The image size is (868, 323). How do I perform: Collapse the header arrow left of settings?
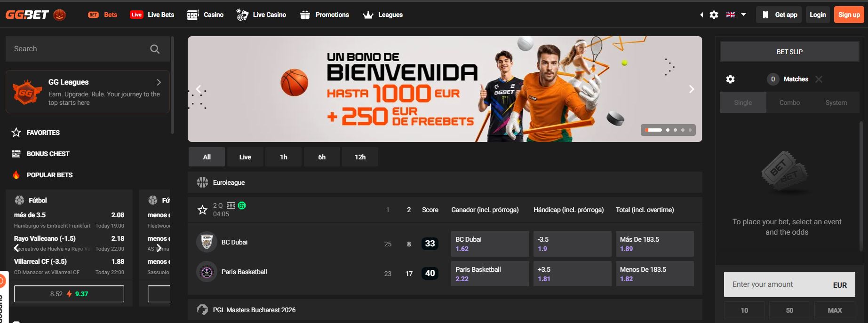tap(701, 15)
